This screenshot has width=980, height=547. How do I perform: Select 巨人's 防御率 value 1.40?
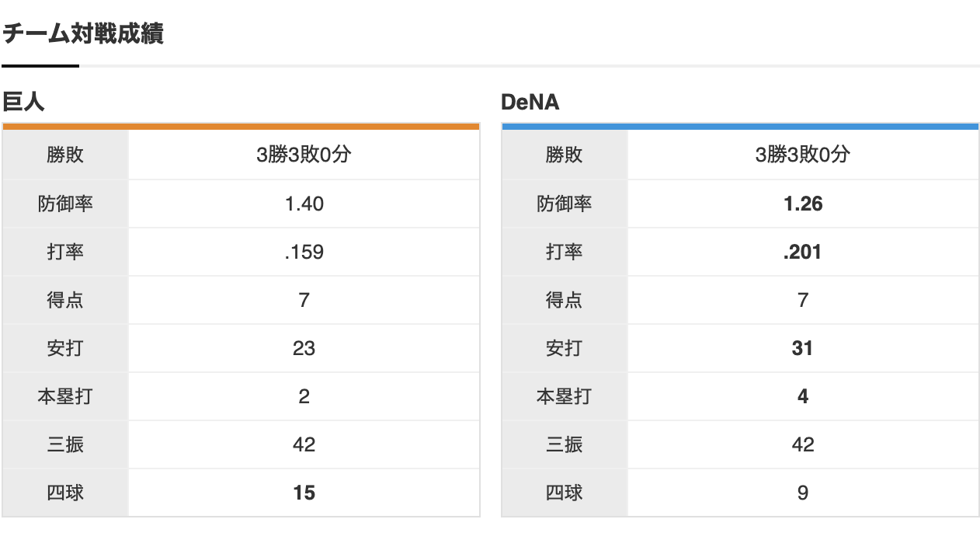tap(304, 204)
